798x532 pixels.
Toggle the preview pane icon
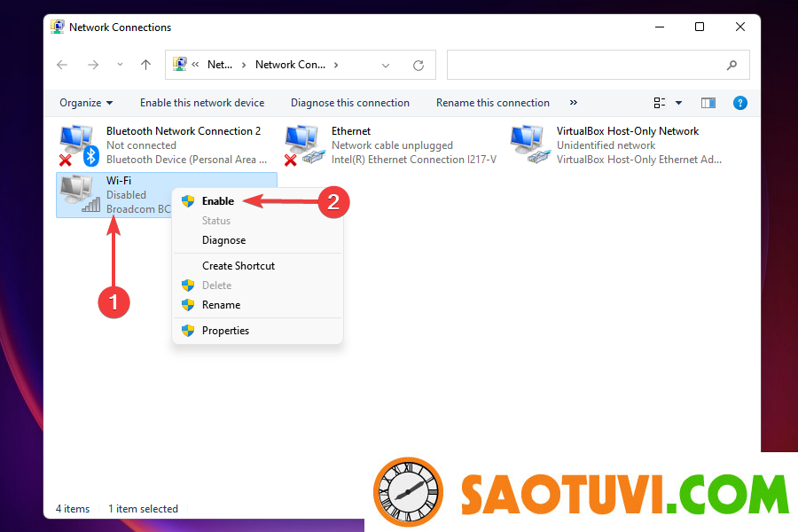[708, 103]
